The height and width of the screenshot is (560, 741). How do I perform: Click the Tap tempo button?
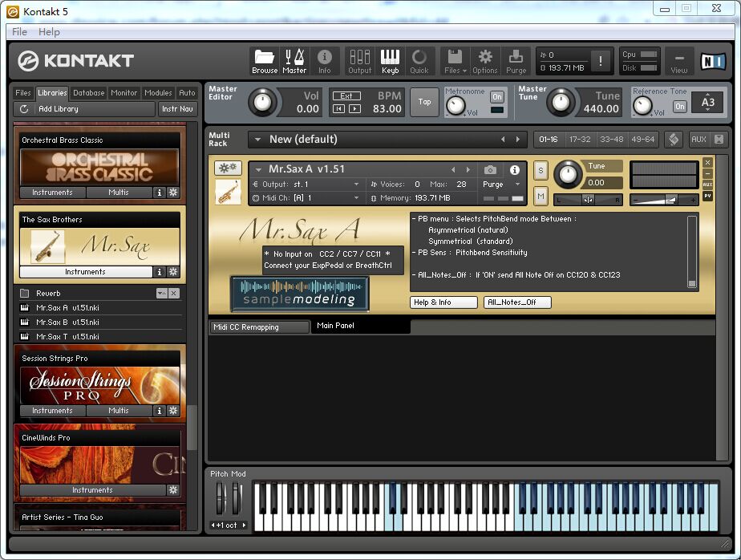[x=424, y=102]
